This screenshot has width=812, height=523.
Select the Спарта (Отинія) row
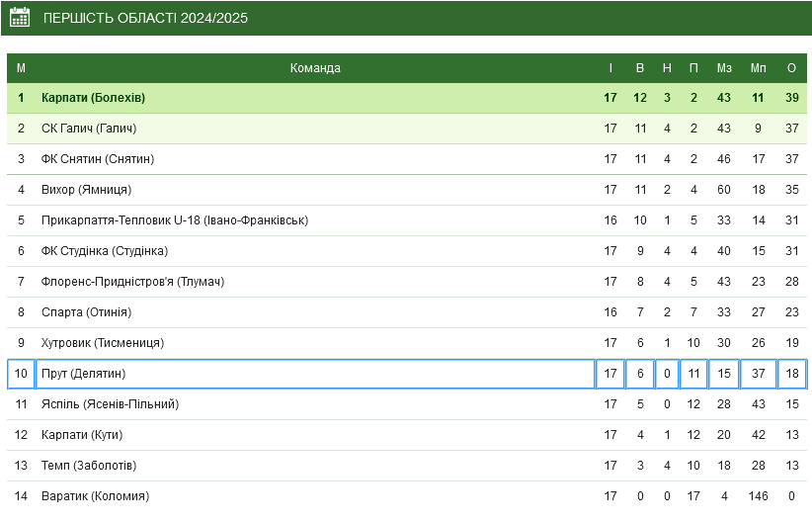(x=407, y=312)
